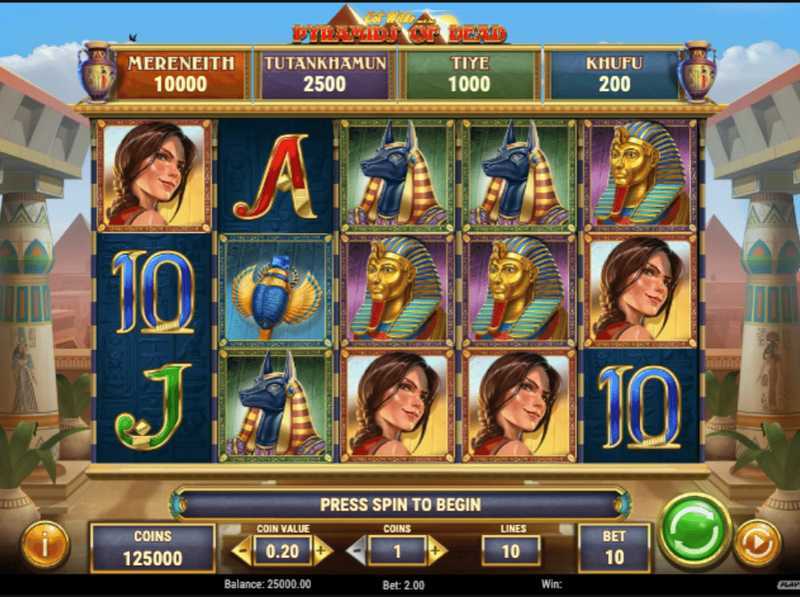This screenshot has height=597, width=800.
Task: Click the Khufu 200 jackpot panel
Action: tap(614, 74)
